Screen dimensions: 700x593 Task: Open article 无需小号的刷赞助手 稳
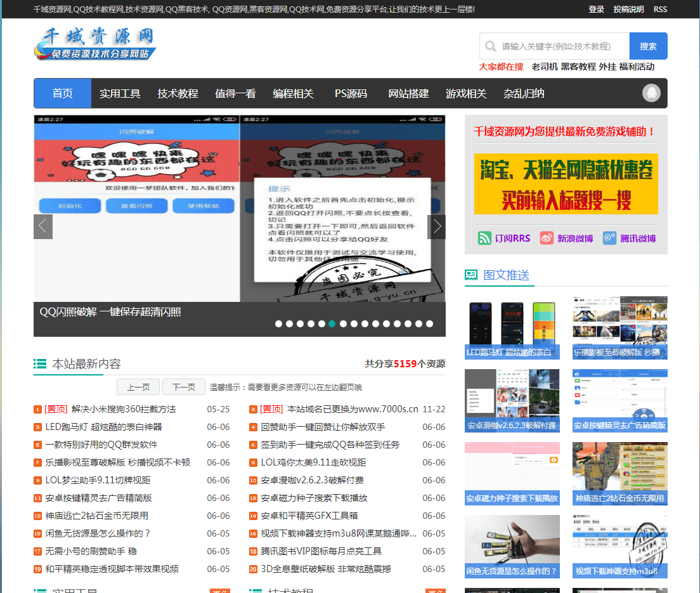click(x=91, y=552)
